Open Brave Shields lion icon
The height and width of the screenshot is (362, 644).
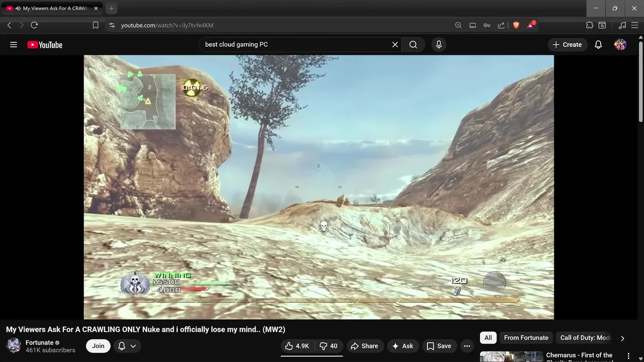click(x=516, y=25)
